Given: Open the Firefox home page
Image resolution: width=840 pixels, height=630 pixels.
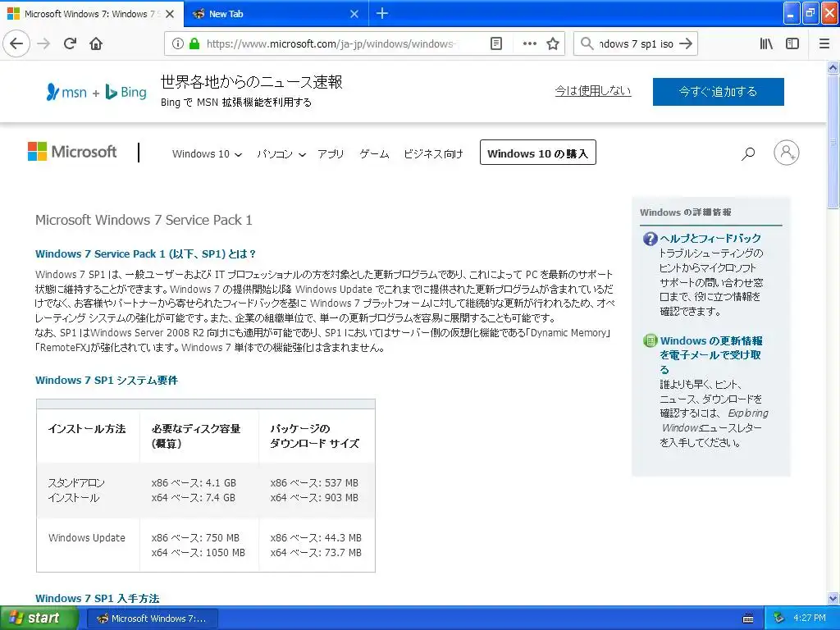Looking at the screenshot, I should pyautogui.click(x=96, y=43).
